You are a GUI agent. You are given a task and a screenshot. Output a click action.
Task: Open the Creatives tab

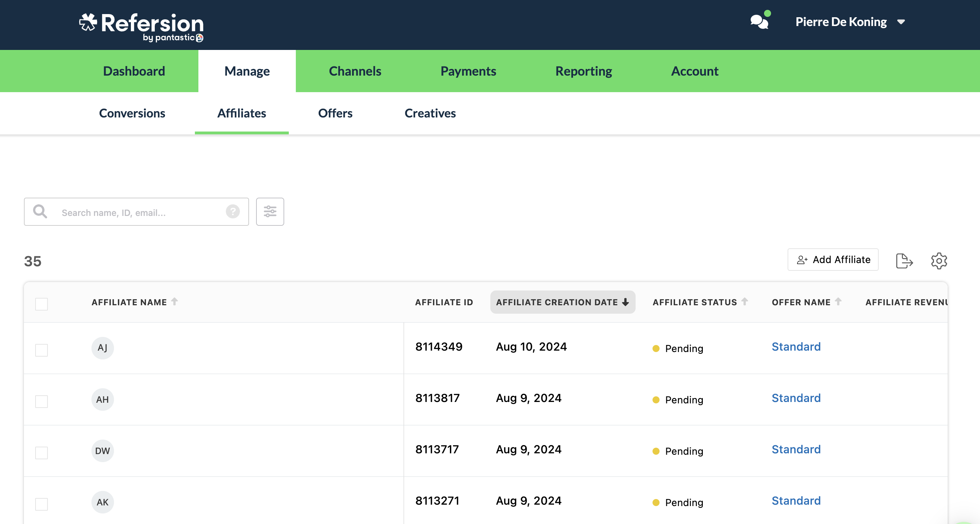click(430, 113)
